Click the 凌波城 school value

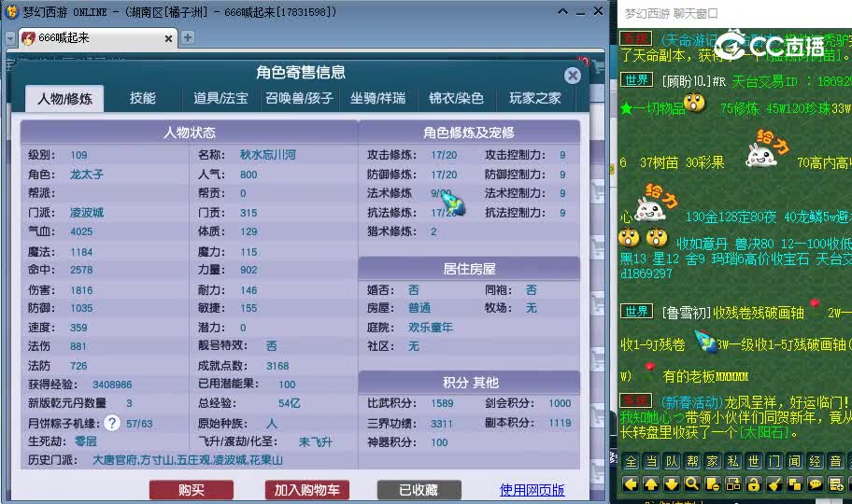[x=86, y=213]
